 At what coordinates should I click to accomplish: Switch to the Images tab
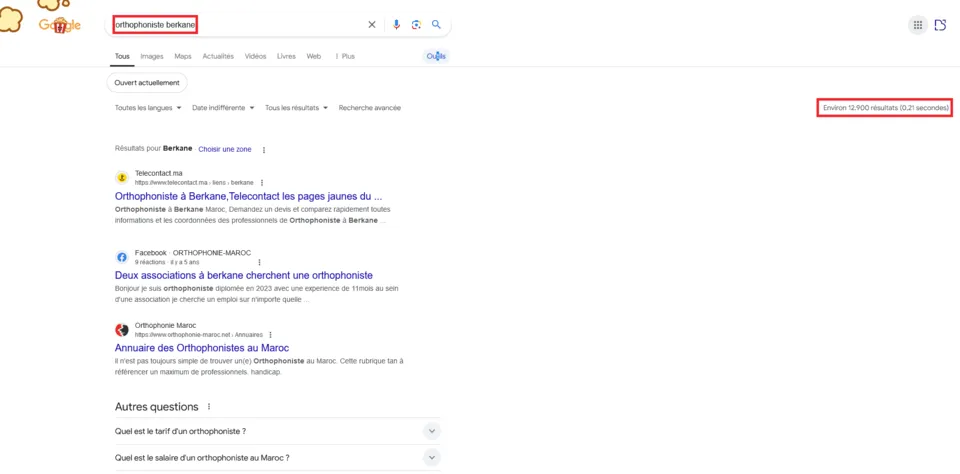[152, 56]
